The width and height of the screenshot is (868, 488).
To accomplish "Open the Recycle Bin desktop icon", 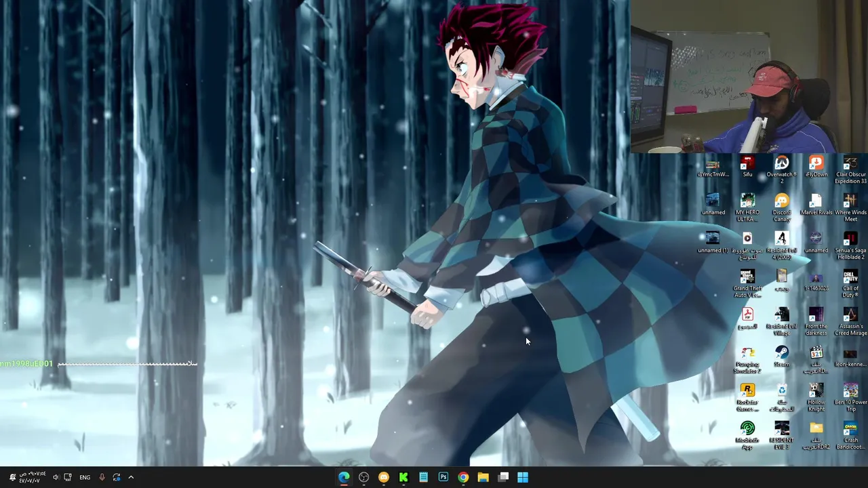I will click(782, 397).
